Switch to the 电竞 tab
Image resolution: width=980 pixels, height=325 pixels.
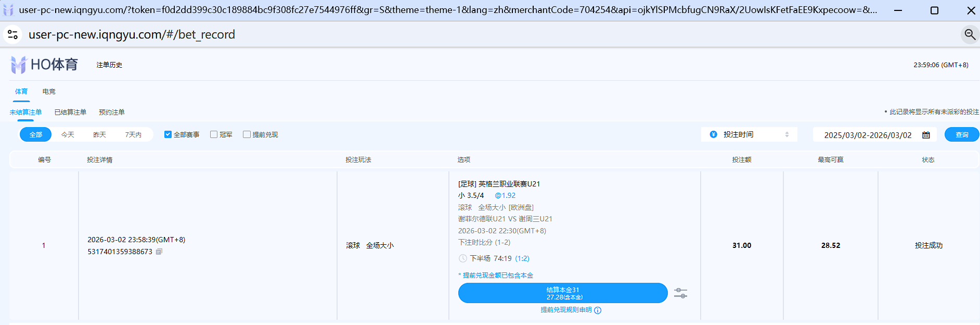click(x=49, y=92)
